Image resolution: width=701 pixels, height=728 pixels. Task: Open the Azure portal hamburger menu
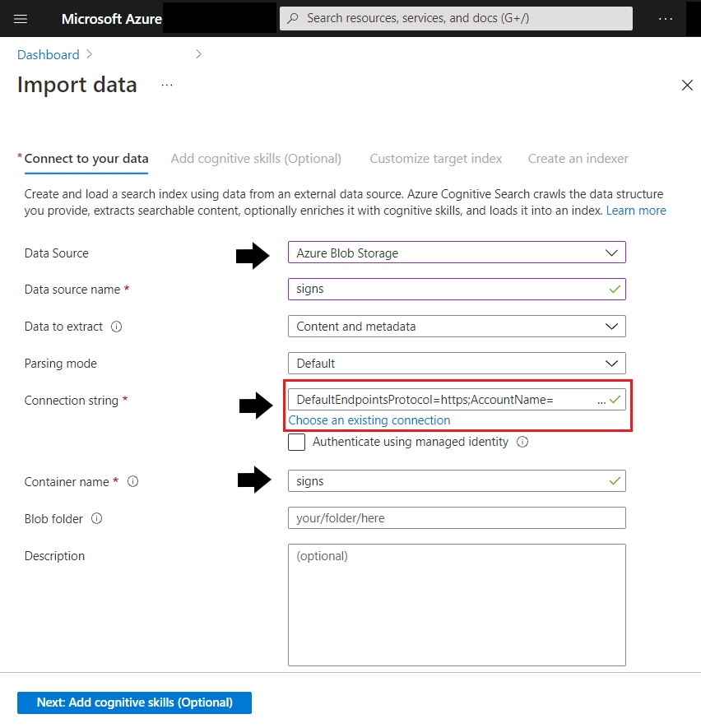point(21,18)
